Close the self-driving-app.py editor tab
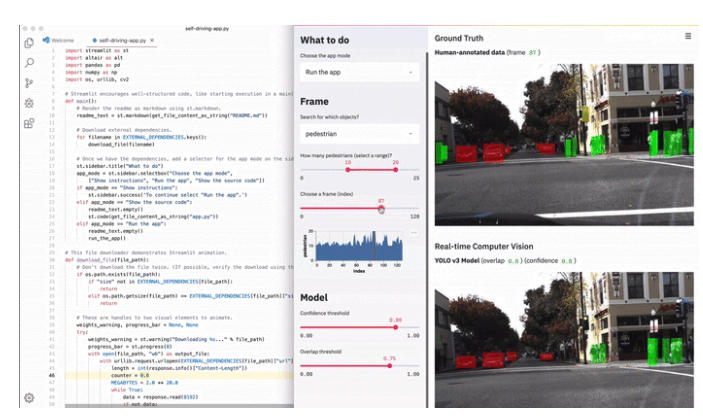 [x=152, y=40]
